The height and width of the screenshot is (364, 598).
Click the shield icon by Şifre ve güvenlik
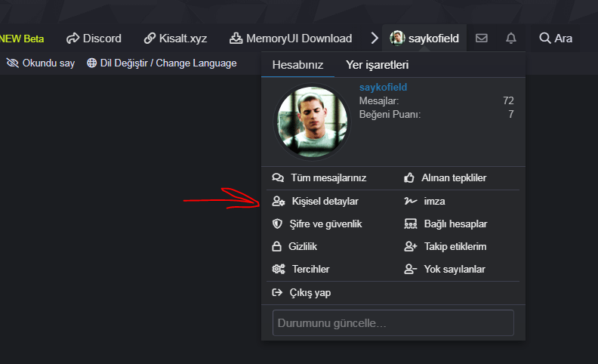[277, 224]
